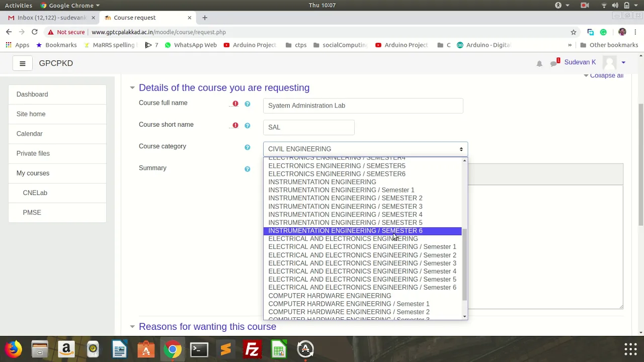
Task: Choose ELECTRICAL AND ELECTRONICS ENGINEERING / Semester 3
Action: click(x=362, y=263)
